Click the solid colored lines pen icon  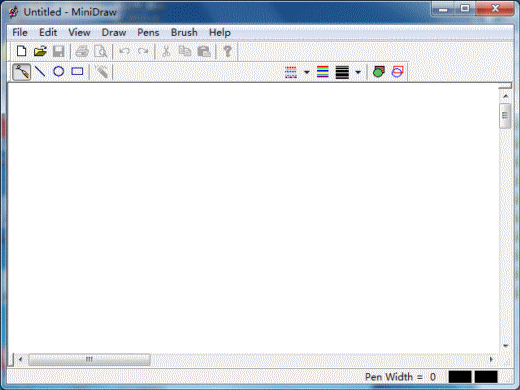tap(323, 72)
